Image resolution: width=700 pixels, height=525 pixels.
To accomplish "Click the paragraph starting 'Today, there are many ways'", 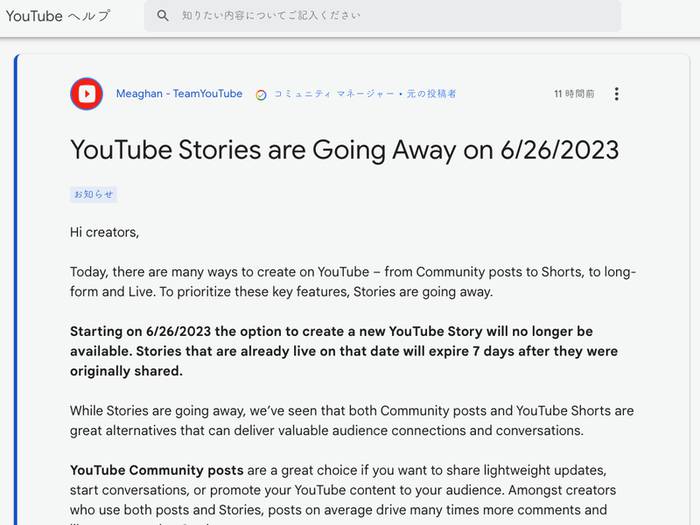I will pos(353,282).
